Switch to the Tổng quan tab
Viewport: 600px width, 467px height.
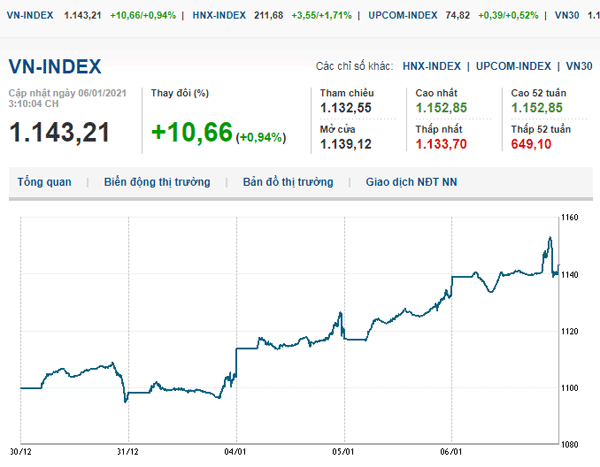point(44,183)
